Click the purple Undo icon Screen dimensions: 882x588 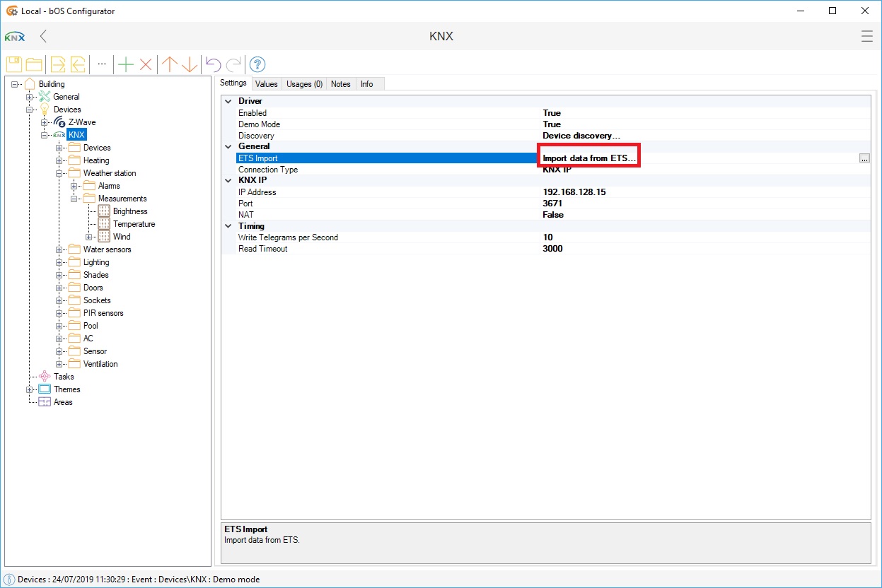point(214,64)
